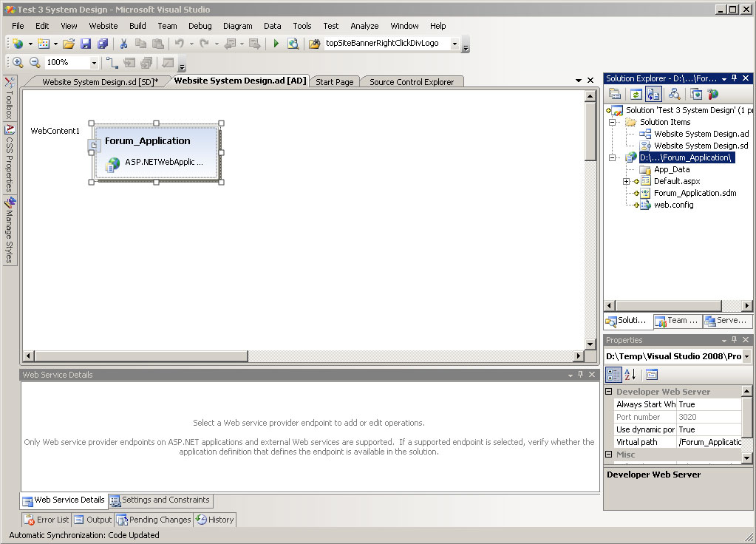756x544 pixels.
Task: Open the active document list dropdown arrow
Action: point(579,81)
